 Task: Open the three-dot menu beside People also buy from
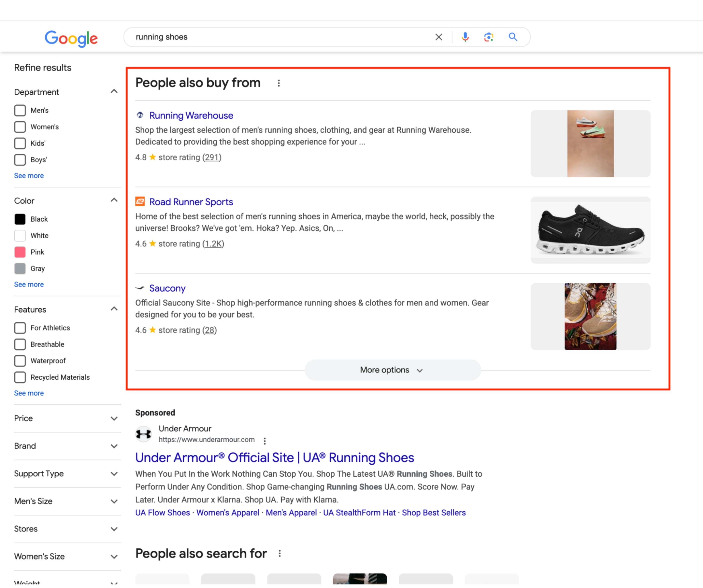(x=279, y=83)
